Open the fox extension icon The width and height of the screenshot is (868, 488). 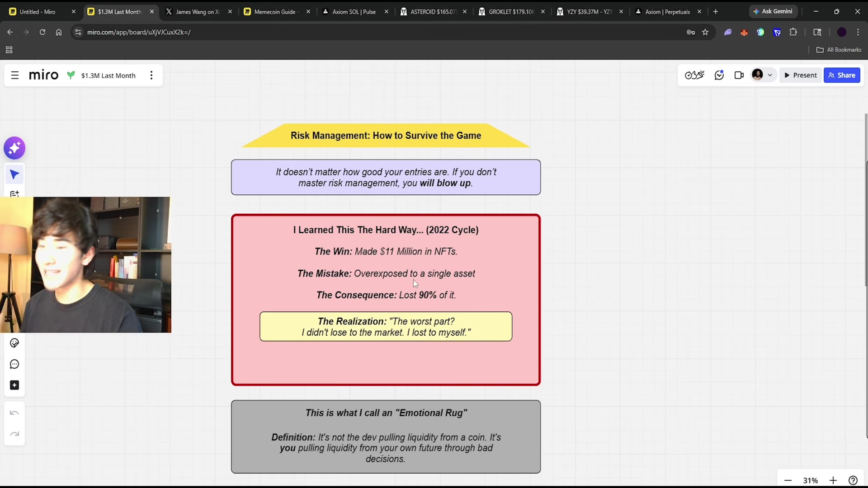[744, 32]
